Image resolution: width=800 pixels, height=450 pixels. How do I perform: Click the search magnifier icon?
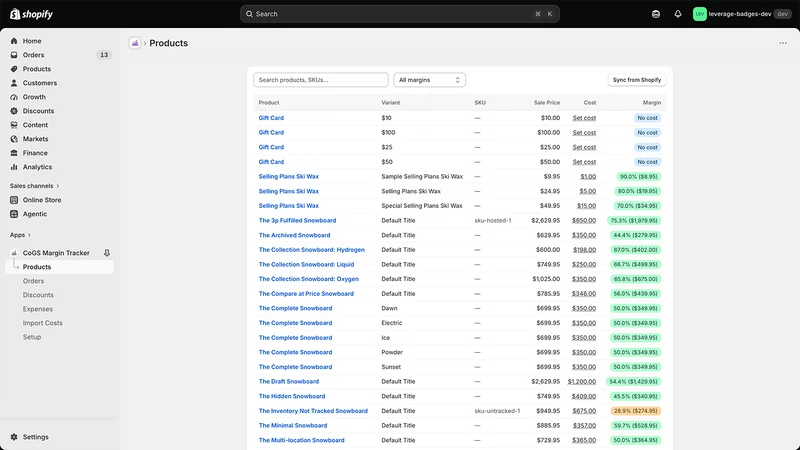[x=249, y=14]
